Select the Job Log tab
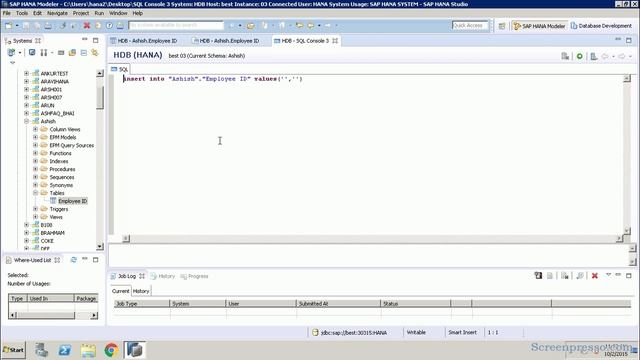Image resolution: width=640 pixels, height=360 pixels. point(127,276)
